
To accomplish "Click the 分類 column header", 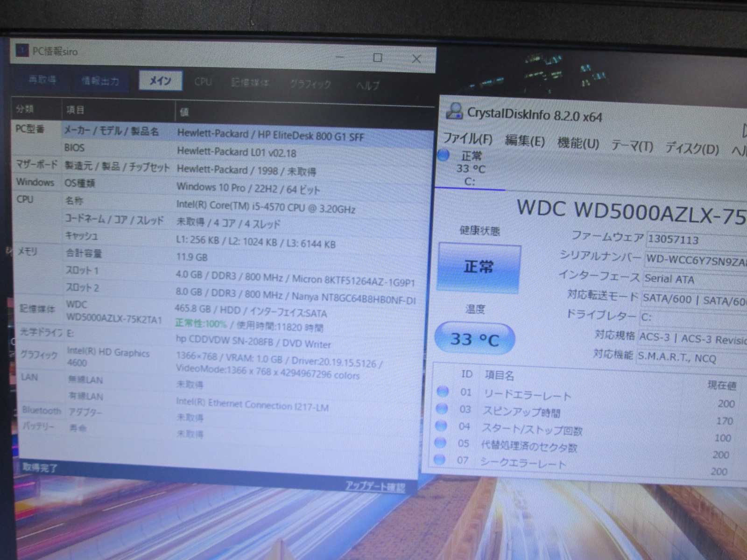I will point(25,109).
